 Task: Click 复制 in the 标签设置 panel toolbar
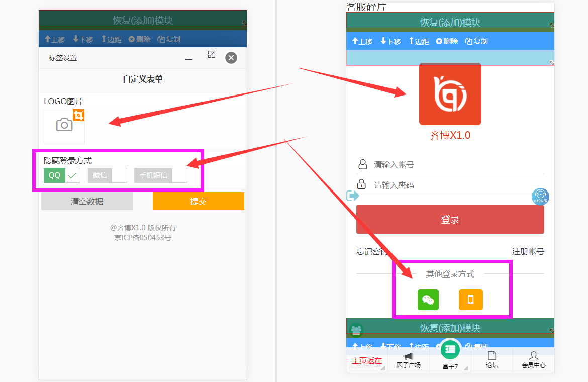pyautogui.click(x=169, y=39)
